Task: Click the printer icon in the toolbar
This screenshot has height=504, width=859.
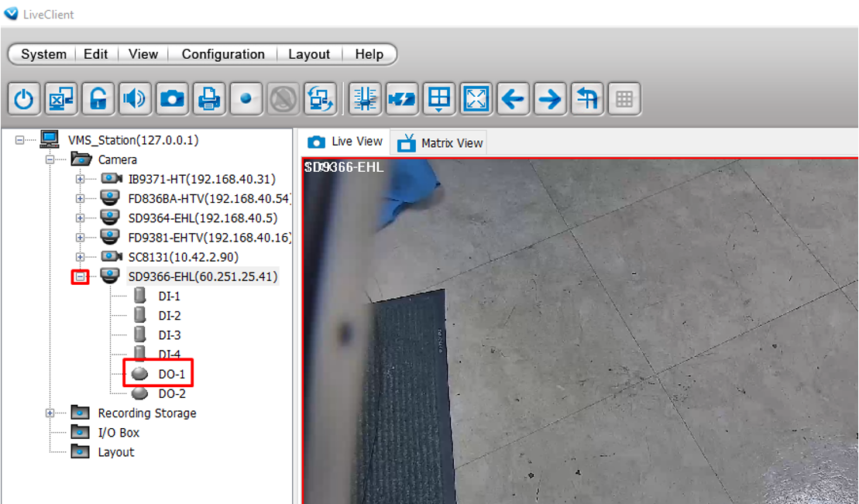Action: click(x=208, y=99)
